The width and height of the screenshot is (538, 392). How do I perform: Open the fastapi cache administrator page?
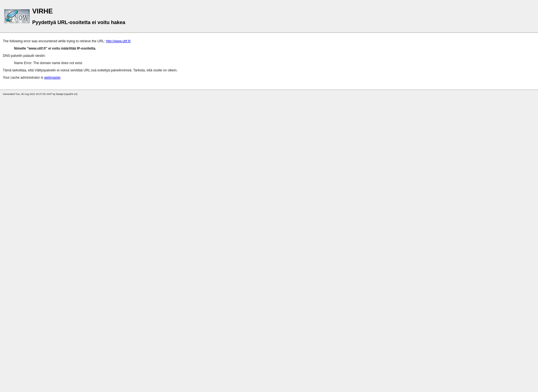[52, 77]
